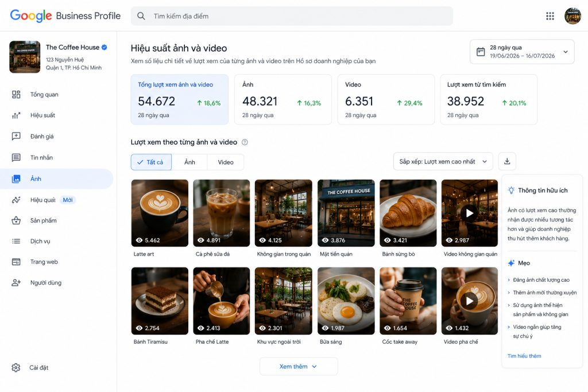Click the Hiệu suất chart icon
Viewport: 588px width, 392px height.
point(16,115)
